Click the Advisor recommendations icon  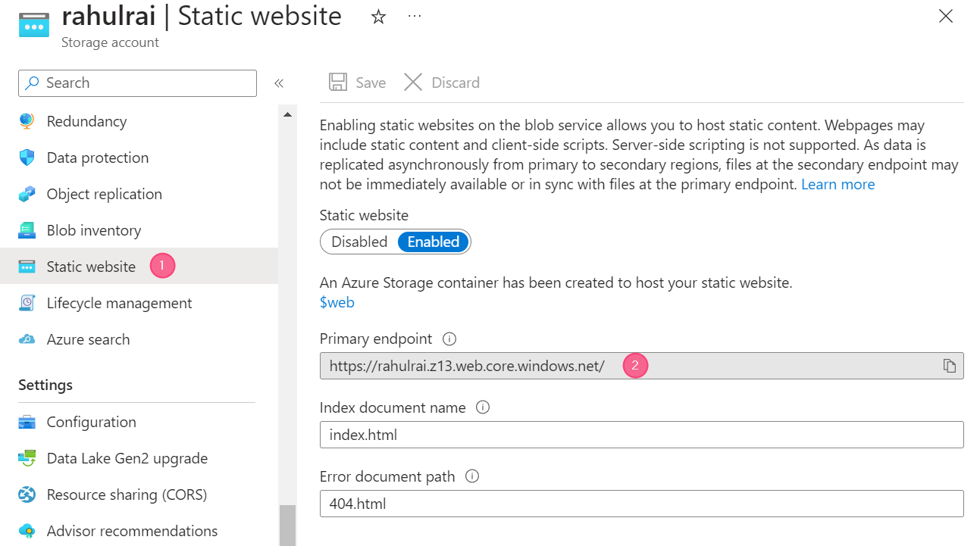pos(27,531)
